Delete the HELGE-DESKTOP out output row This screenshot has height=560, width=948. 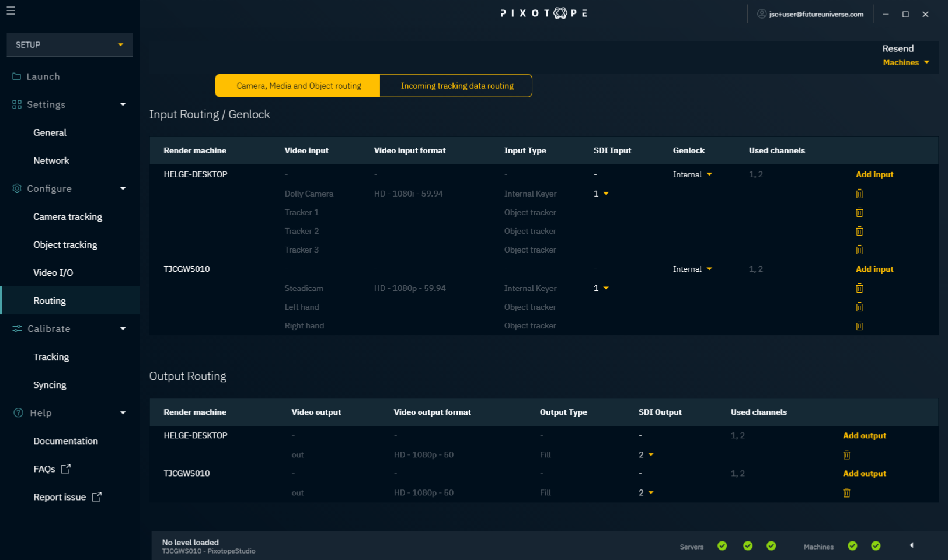click(x=846, y=455)
